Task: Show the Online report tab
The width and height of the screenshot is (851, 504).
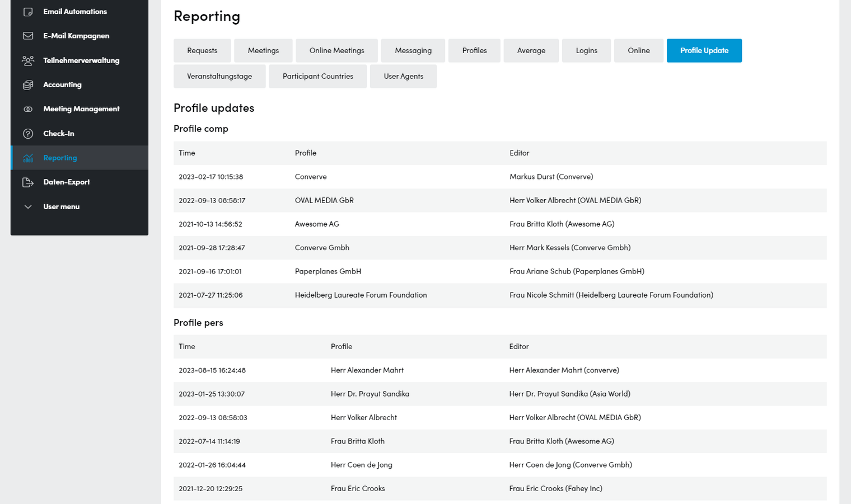Action: coord(639,50)
